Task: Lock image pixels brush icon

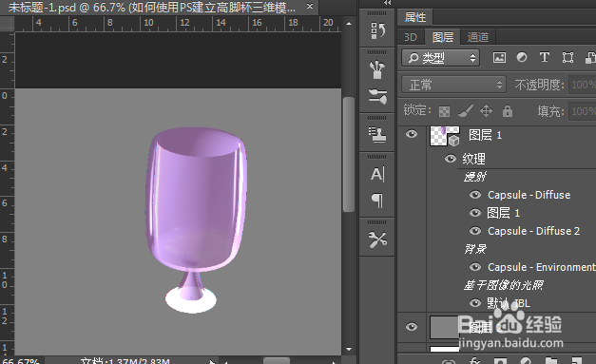Action: point(465,111)
